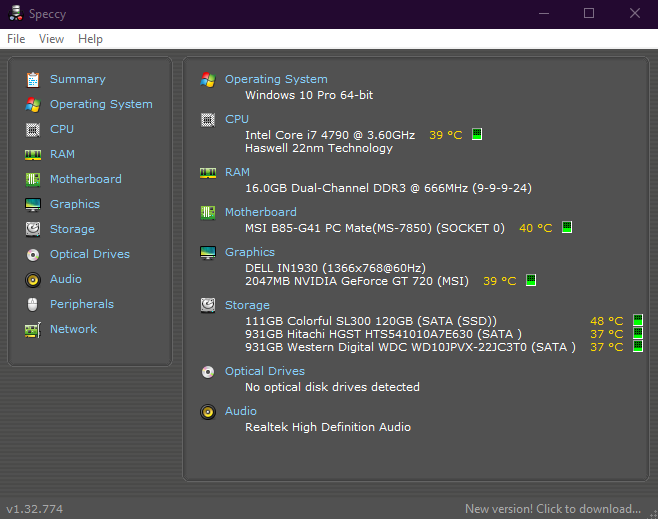Click the Optical Drives disc icon in sidebar

33,255
